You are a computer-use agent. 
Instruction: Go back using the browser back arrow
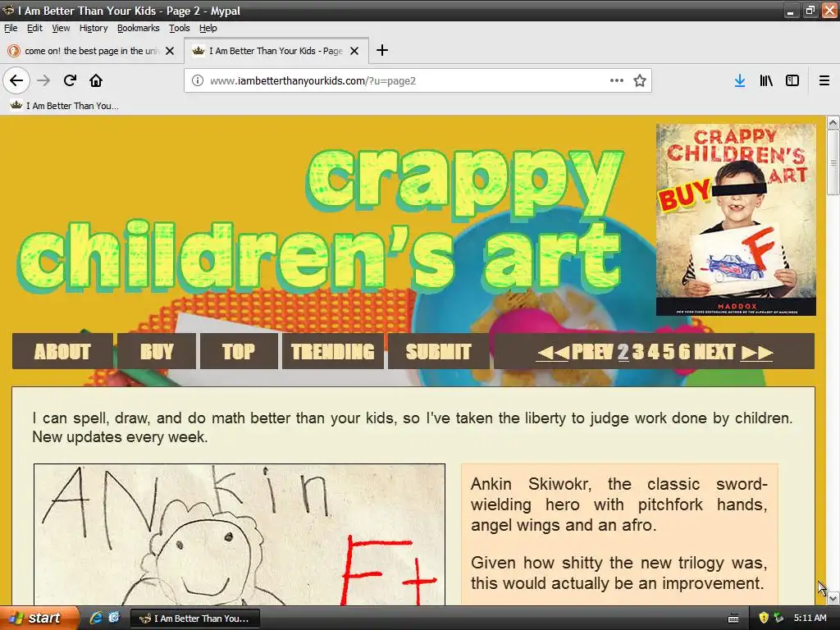click(16, 81)
